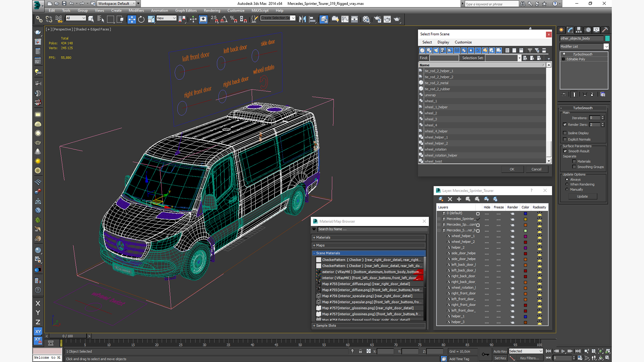Open the Utilities hammer panel tab
The image size is (644, 362).
point(605,30)
